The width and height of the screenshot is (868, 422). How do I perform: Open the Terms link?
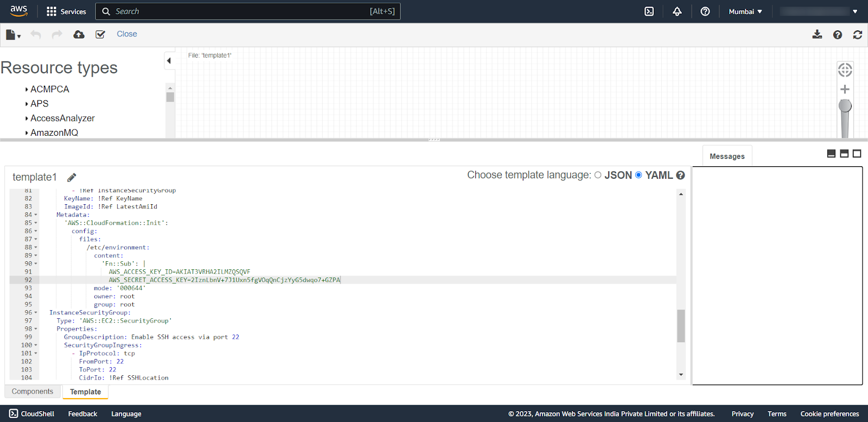777,414
